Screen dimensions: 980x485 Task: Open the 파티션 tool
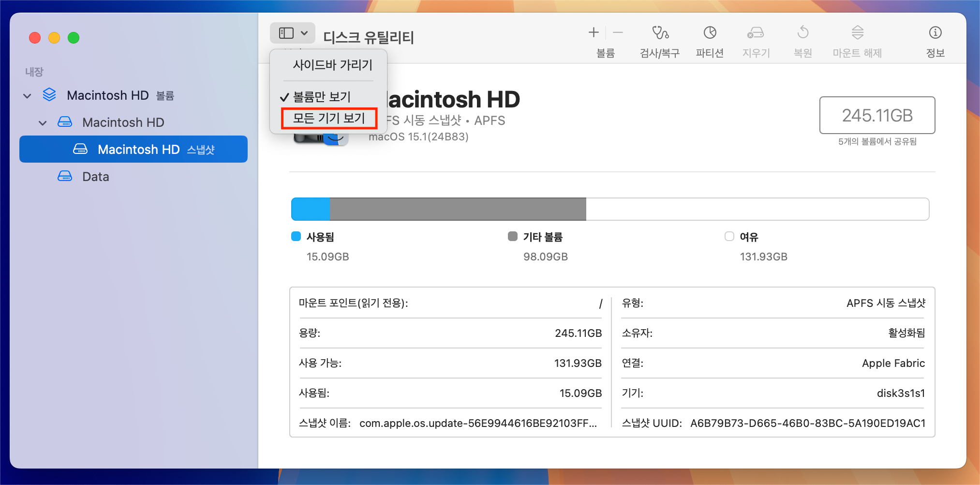709,41
